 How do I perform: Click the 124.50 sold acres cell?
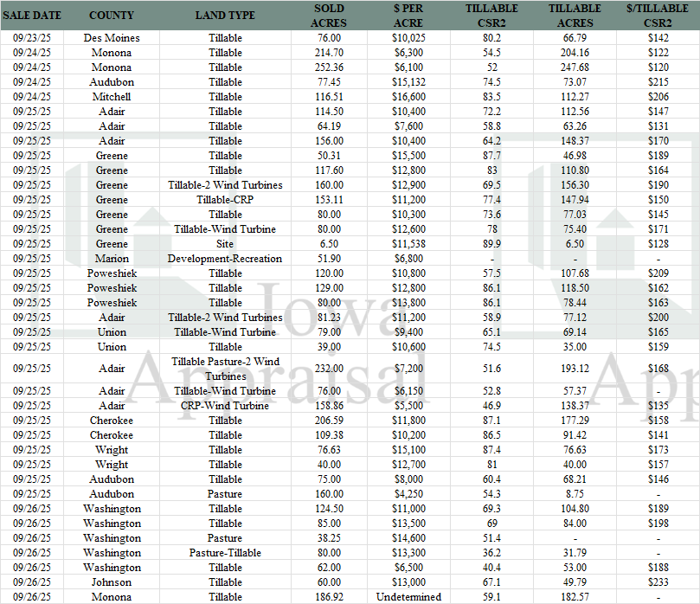329,509
